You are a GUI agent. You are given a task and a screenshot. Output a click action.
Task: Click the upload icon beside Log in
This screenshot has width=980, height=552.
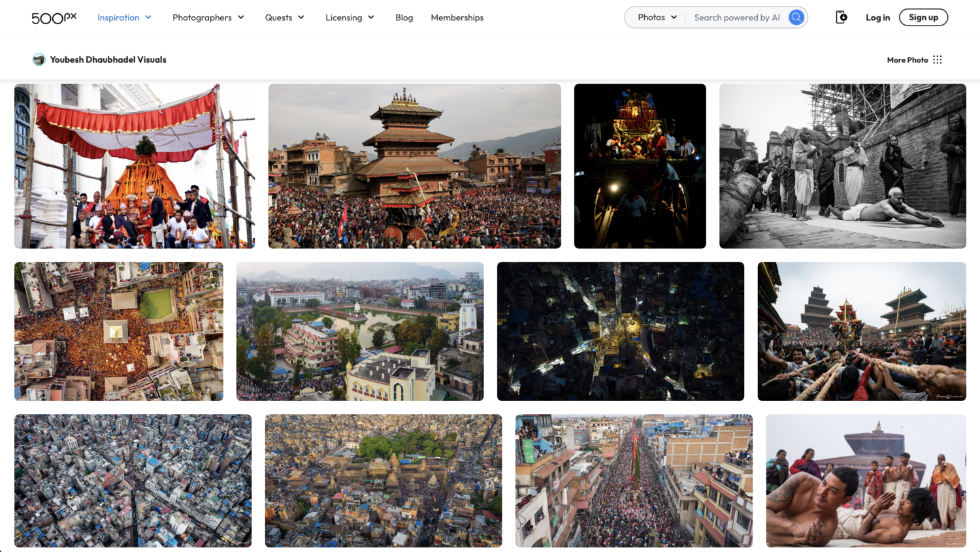[x=841, y=18]
